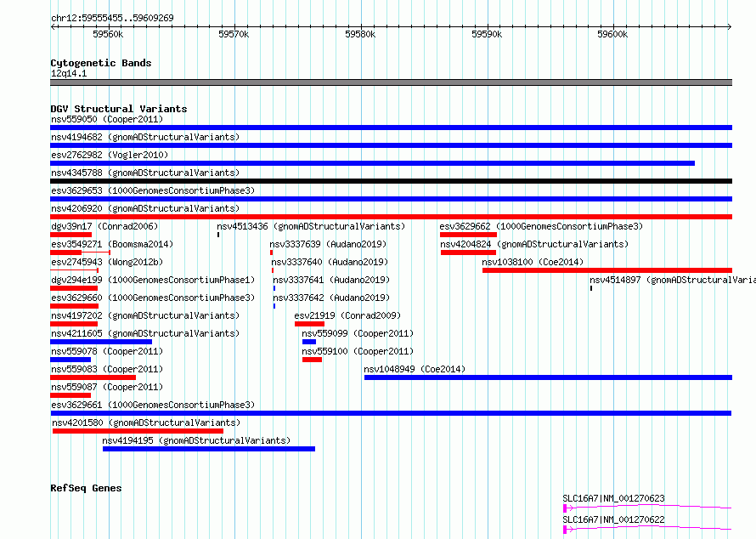Click the SLC16A7|NM_001270622 gene label
This screenshot has width=756, height=539.
tap(614, 519)
